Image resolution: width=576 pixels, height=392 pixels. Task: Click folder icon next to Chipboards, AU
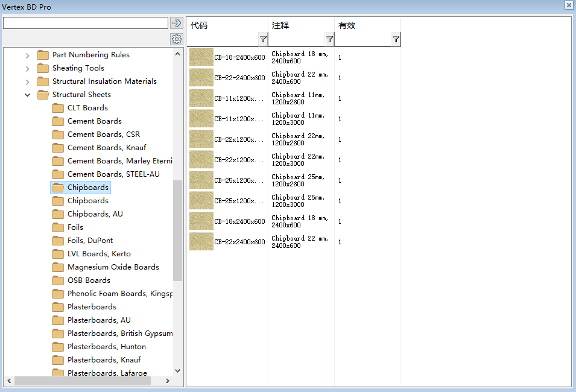(x=58, y=214)
